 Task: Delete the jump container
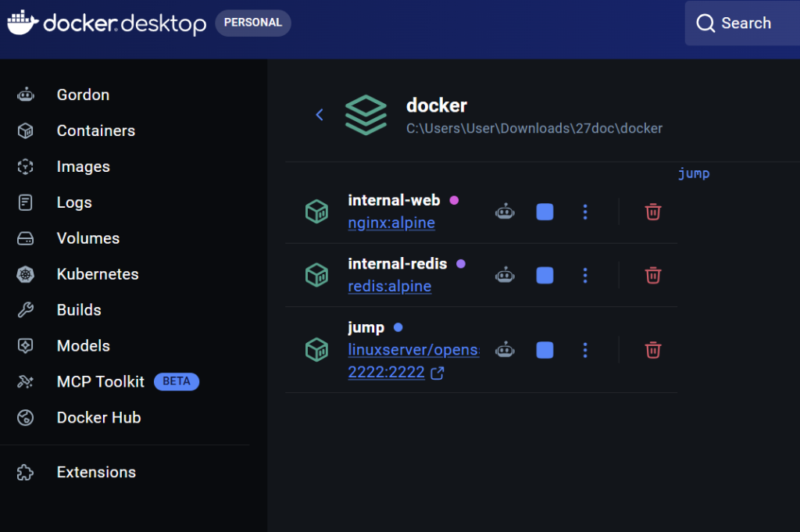point(652,350)
